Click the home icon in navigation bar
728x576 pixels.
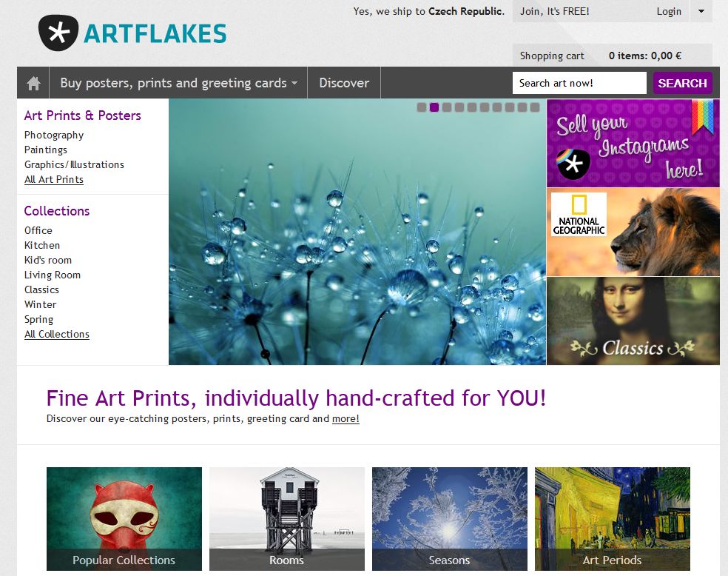[x=33, y=83]
